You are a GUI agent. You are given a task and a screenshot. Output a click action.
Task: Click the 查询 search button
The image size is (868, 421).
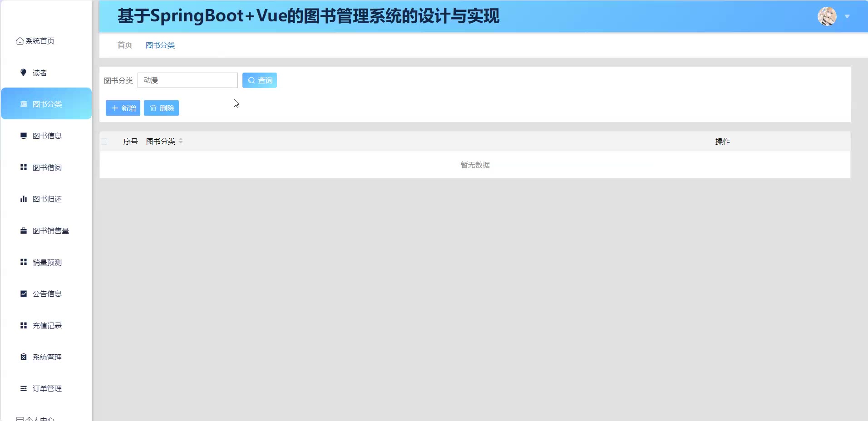click(x=260, y=80)
